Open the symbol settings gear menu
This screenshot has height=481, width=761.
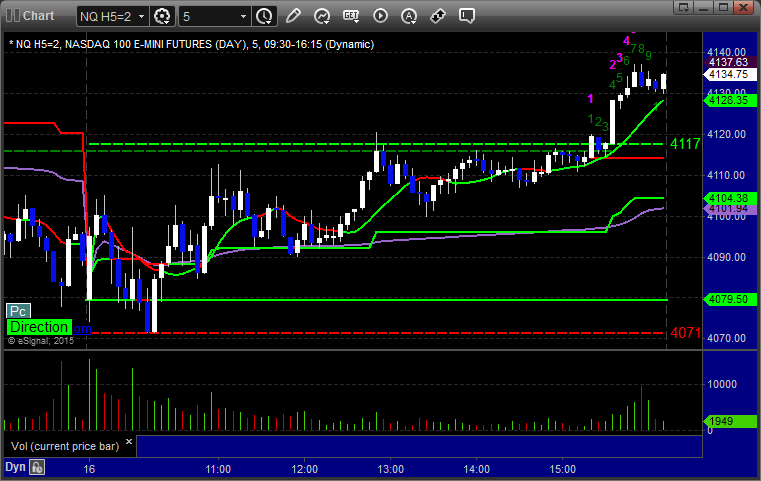[162, 16]
